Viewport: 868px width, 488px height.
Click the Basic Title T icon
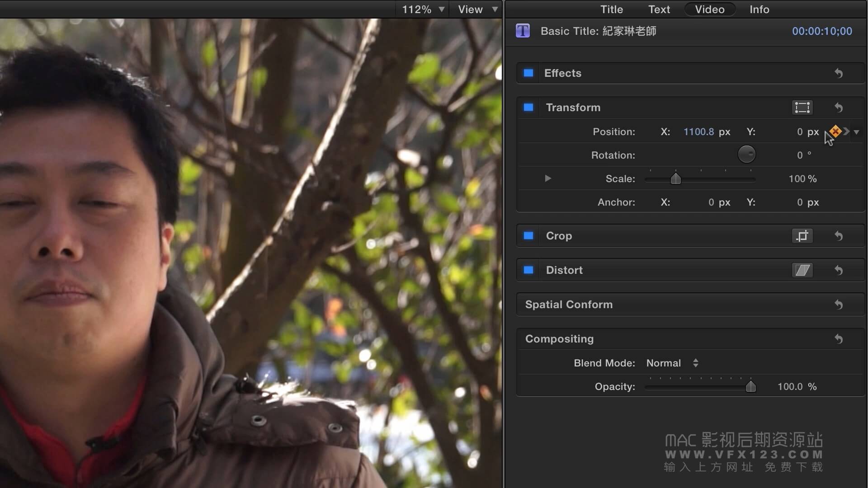pos(523,31)
